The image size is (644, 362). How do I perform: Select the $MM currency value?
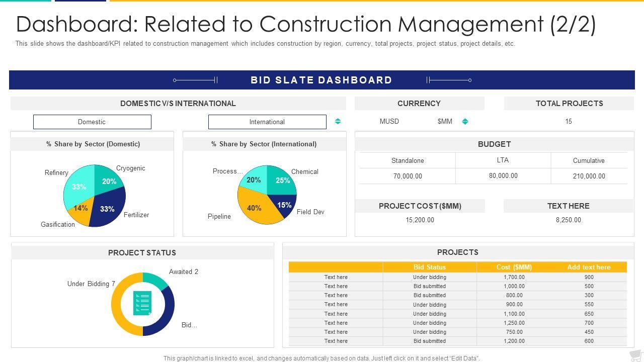click(445, 121)
